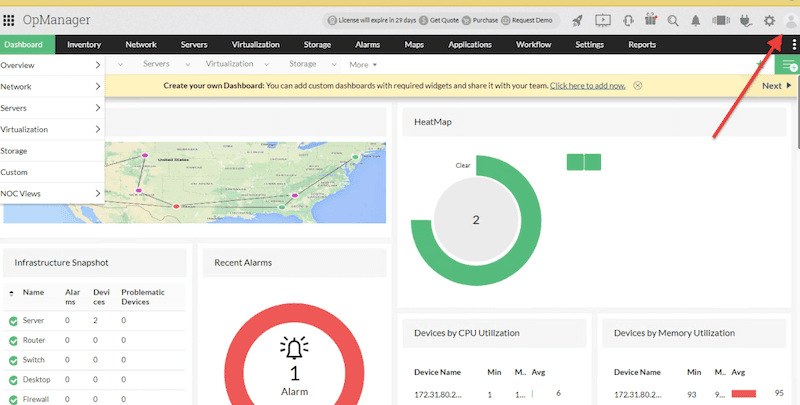This screenshot has width=800, height=405.
Task: Open the alarm bell notifications
Action: [695, 20]
